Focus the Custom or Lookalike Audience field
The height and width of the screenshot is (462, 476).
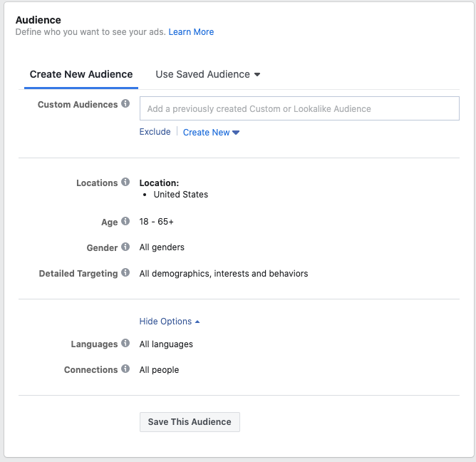(x=299, y=109)
